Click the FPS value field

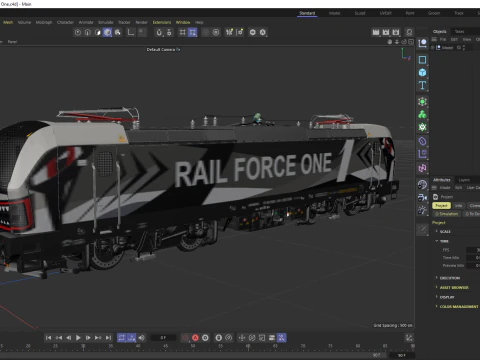tap(473, 250)
